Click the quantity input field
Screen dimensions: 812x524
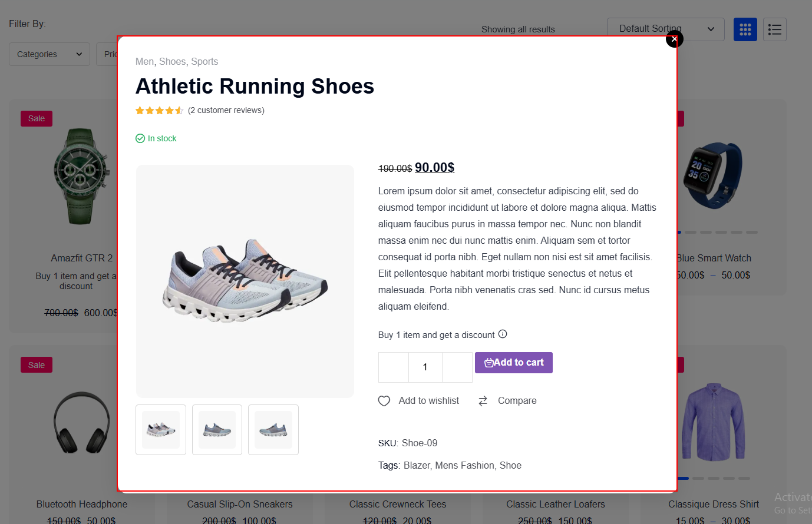pyautogui.click(x=425, y=367)
